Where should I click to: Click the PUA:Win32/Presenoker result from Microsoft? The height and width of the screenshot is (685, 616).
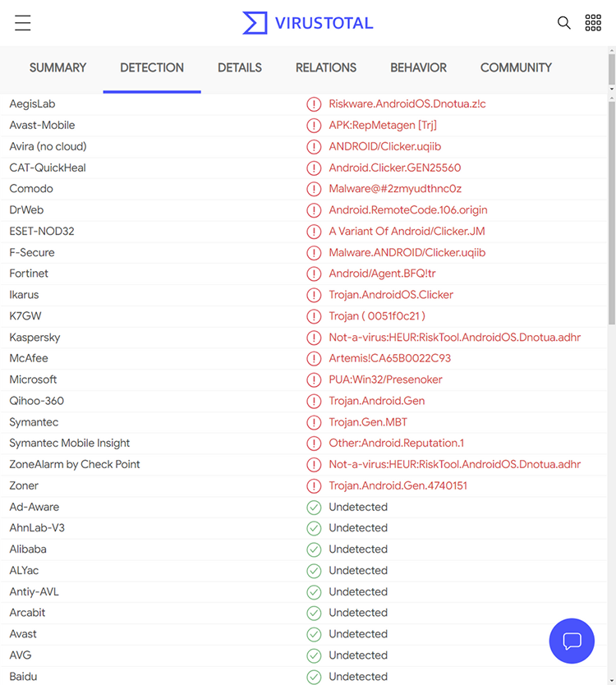point(386,379)
